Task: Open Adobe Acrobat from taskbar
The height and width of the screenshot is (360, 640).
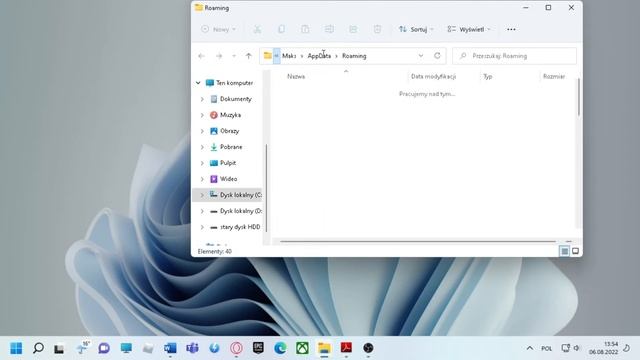Action: coord(346,348)
